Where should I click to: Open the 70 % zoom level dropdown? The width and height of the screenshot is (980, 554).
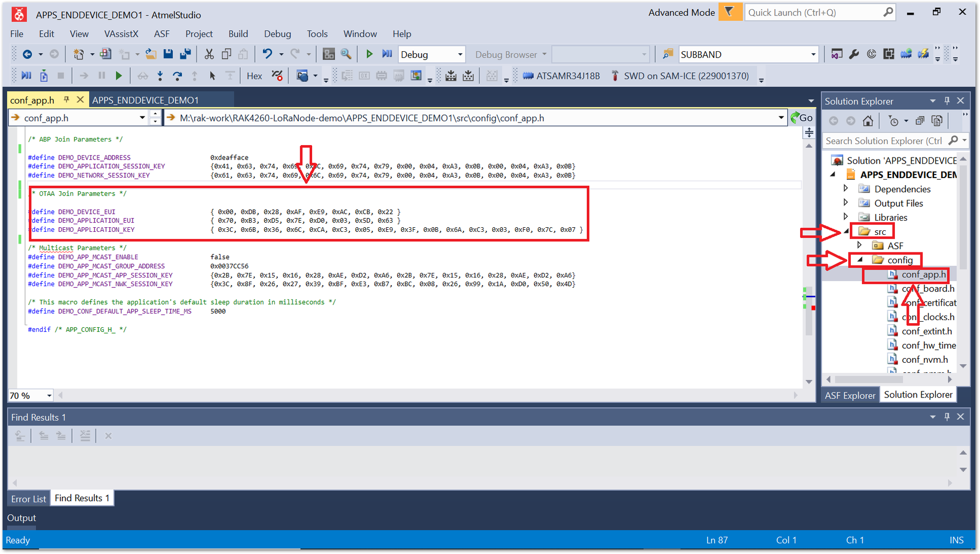[49, 395]
